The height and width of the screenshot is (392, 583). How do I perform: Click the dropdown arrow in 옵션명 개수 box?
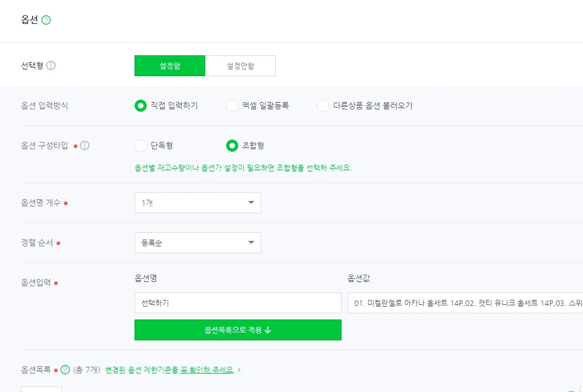251,203
